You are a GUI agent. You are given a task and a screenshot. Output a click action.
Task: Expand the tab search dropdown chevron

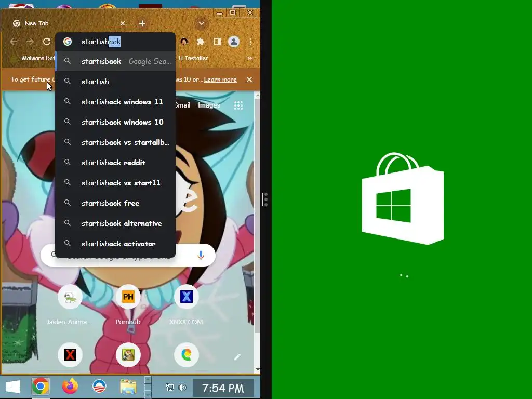[x=202, y=23]
